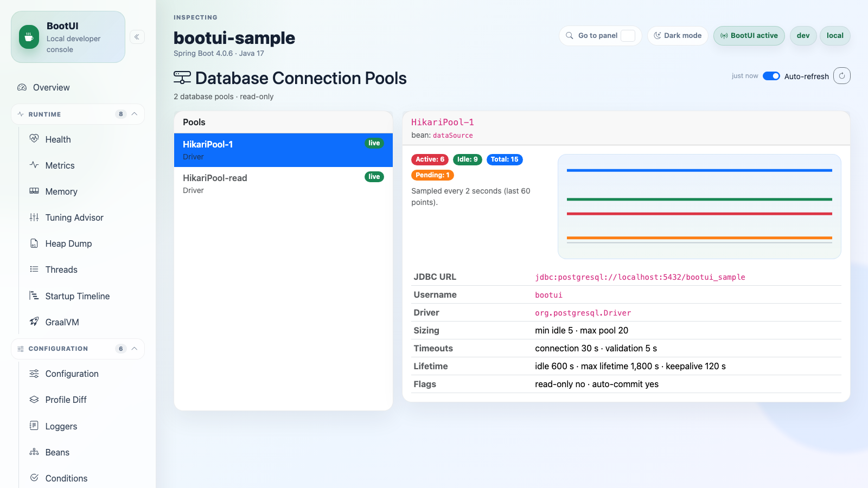The image size is (868, 488).
Task: Click the Overview gauge icon
Action: (x=22, y=87)
